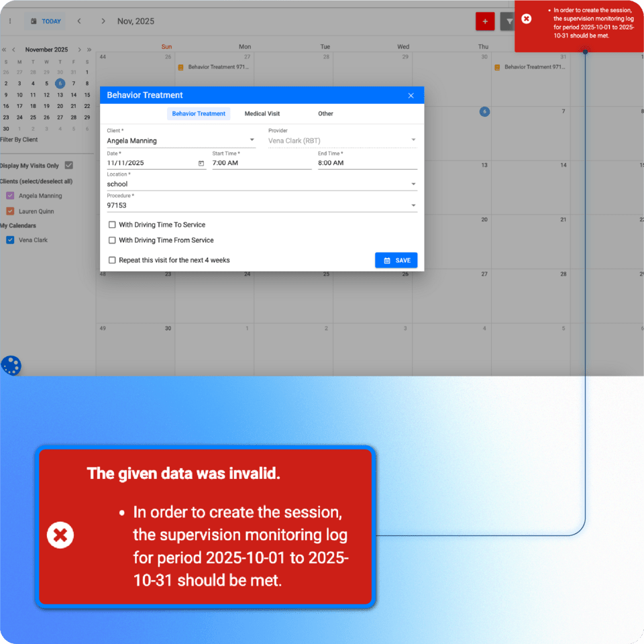Viewport: 644px width, 644px height.
Task: Tick Repeat this visit for next 4 weeks
Action: 113,260
